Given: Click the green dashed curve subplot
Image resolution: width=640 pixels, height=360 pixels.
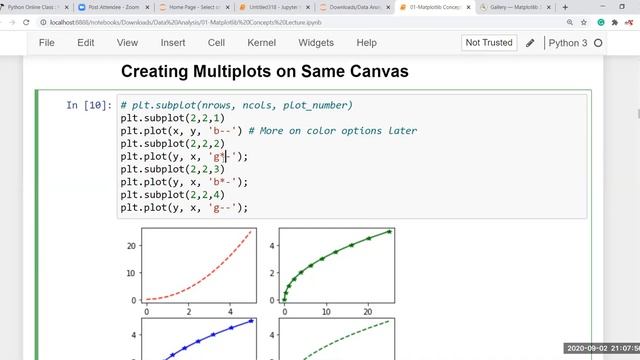Looking at the screenshot, I should [337, 339].
